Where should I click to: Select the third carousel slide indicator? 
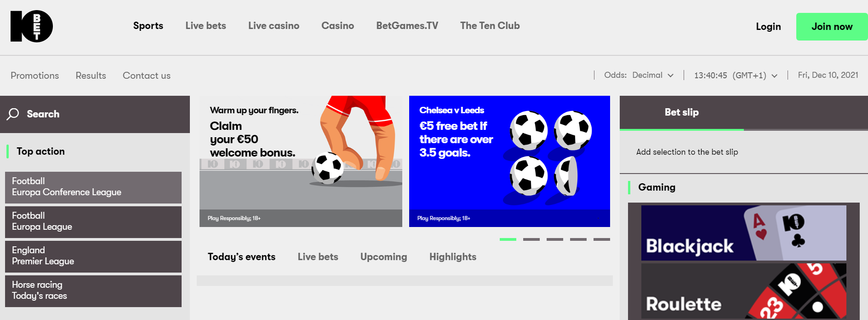[554, 239]
